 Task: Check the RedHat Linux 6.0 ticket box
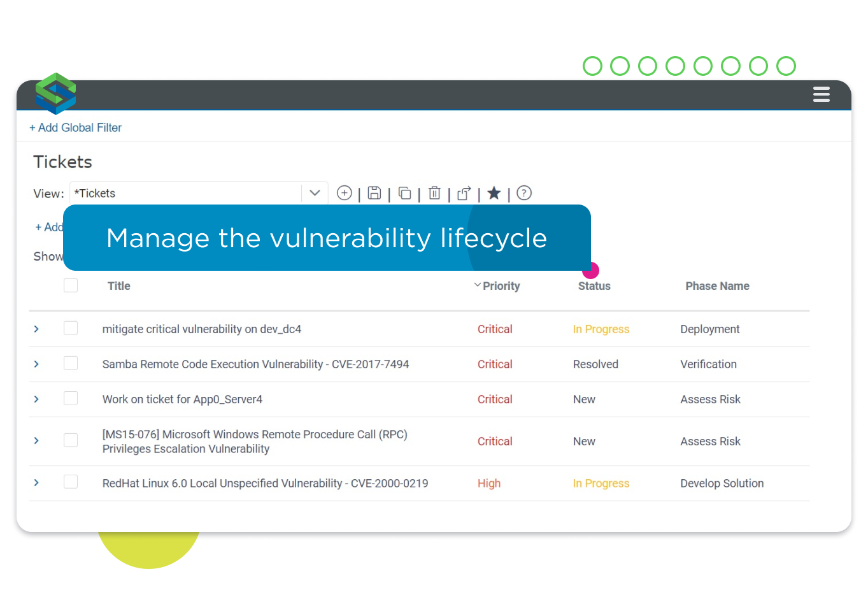71,482
